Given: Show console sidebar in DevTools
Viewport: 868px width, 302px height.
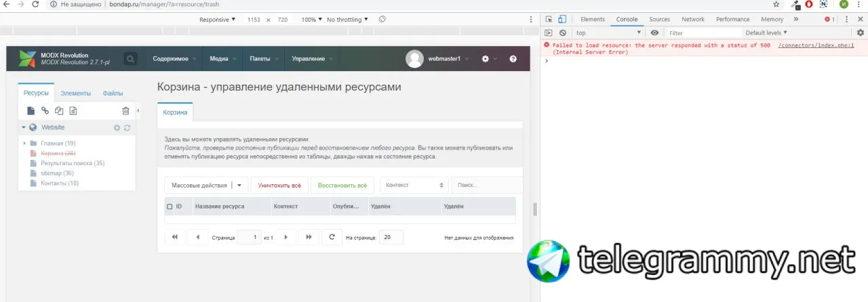Looking at the screenshot, I should coord(549,33).
